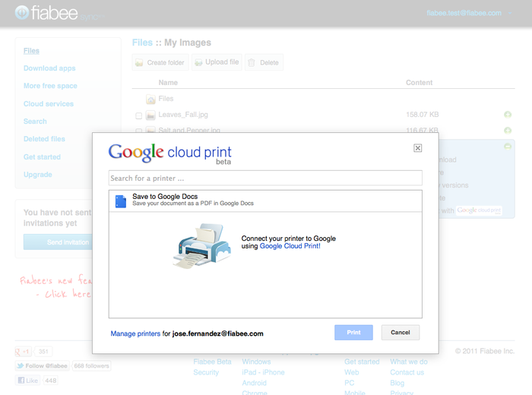Viewport: 532px width, 395px height.
Task: Open the parent Files folder icon
Action: point(150,99)
